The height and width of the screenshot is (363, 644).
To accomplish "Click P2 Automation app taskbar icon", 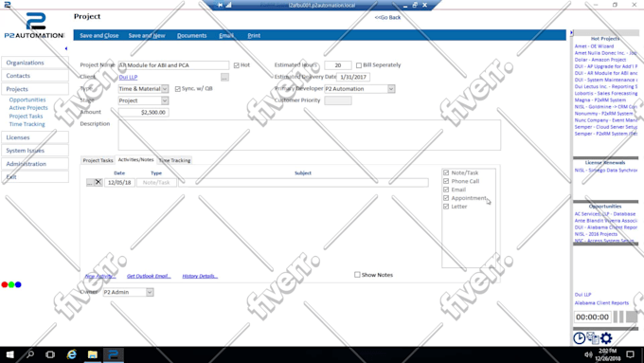I will (x=114, y=354).
